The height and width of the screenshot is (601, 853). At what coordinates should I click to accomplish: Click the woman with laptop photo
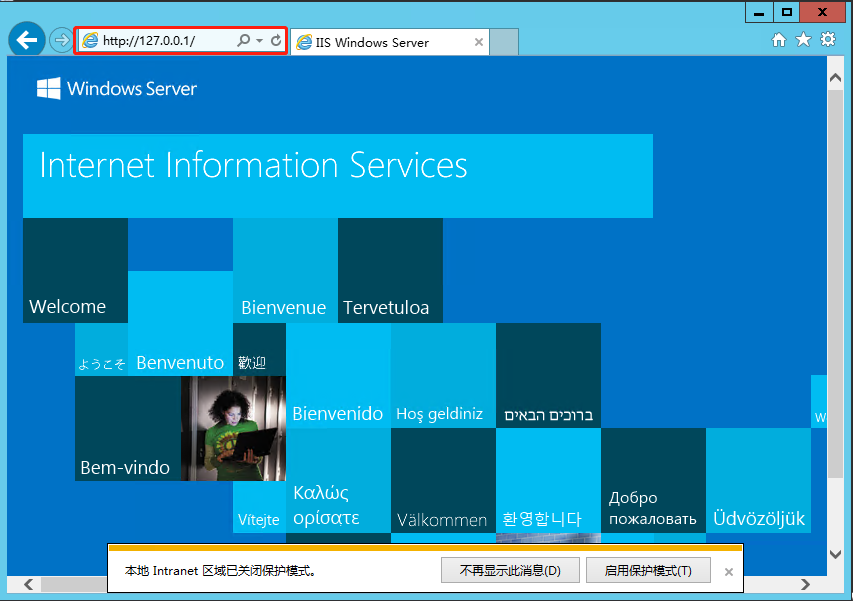(233, 428)
